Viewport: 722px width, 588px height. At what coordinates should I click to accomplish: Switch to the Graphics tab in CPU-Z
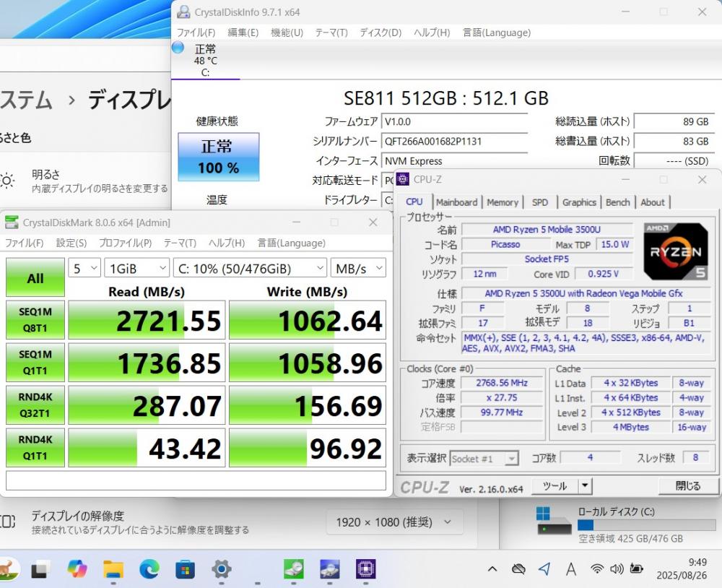[x=579, y=202]
